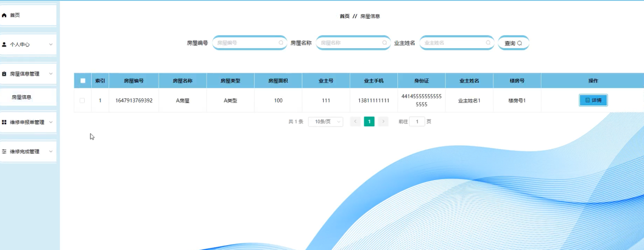Screen dimensions: 644x250
Task: Click phone cell 13811111111
Action: click(x=374, y=100)
